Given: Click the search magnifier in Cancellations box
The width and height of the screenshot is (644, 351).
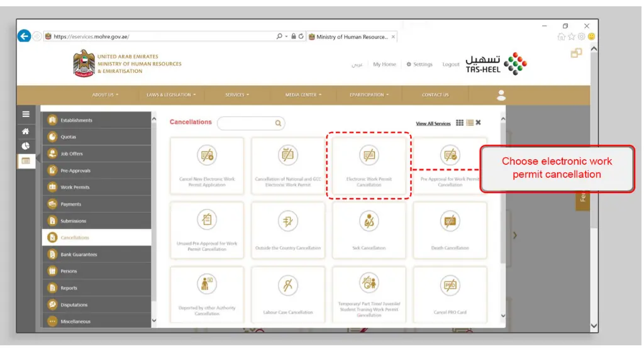Looking at the screenshot, I should pos(278,123).
